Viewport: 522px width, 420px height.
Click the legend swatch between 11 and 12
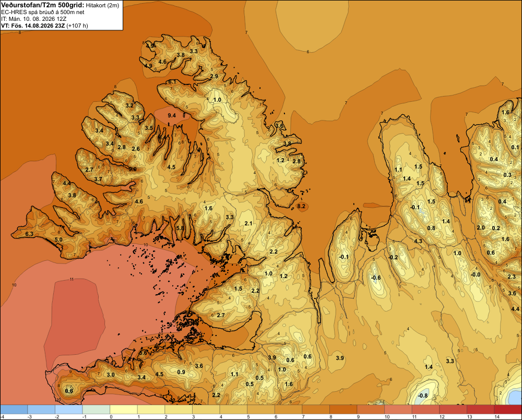point(426,409)
